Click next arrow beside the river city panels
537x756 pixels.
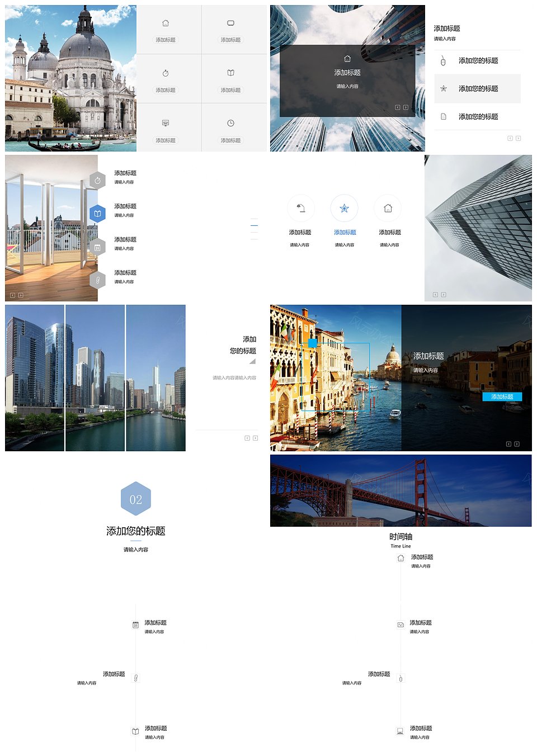click(x=256, y=438)
